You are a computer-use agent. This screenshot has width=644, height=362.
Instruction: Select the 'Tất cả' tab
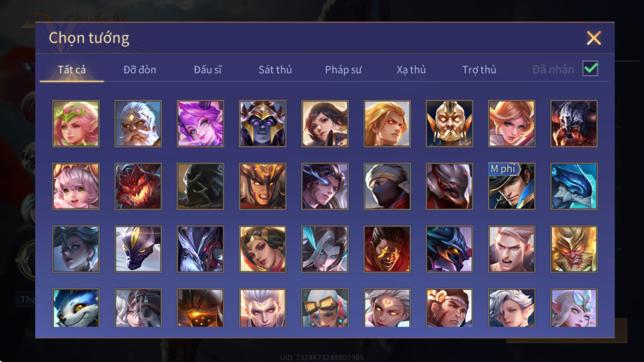click(x=72, y=69)
